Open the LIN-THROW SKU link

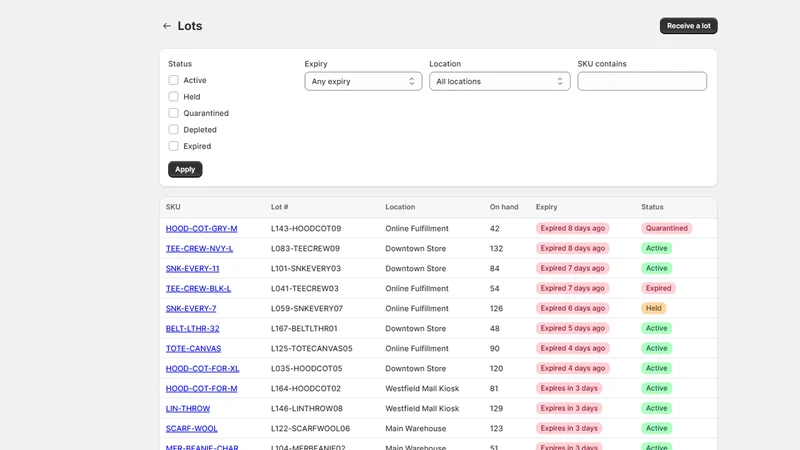[188, 409]
